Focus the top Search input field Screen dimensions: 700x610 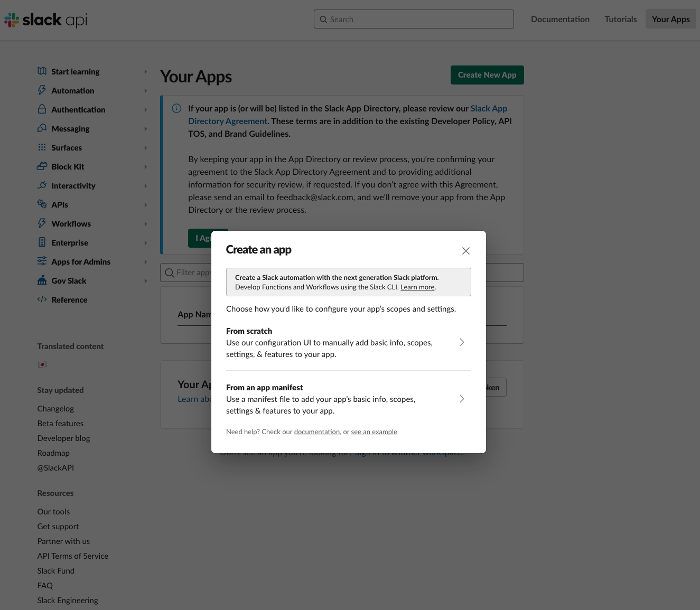414,19
